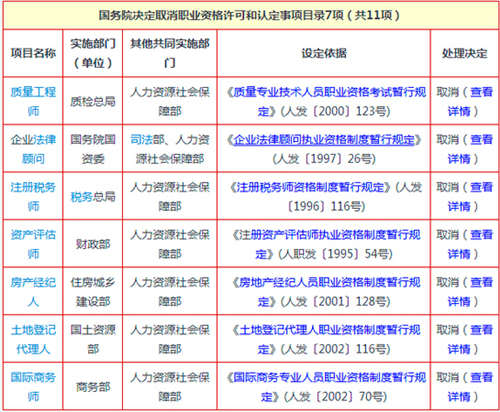
Task: Open the 资产评估师 project link
Action: click(33, 244)
